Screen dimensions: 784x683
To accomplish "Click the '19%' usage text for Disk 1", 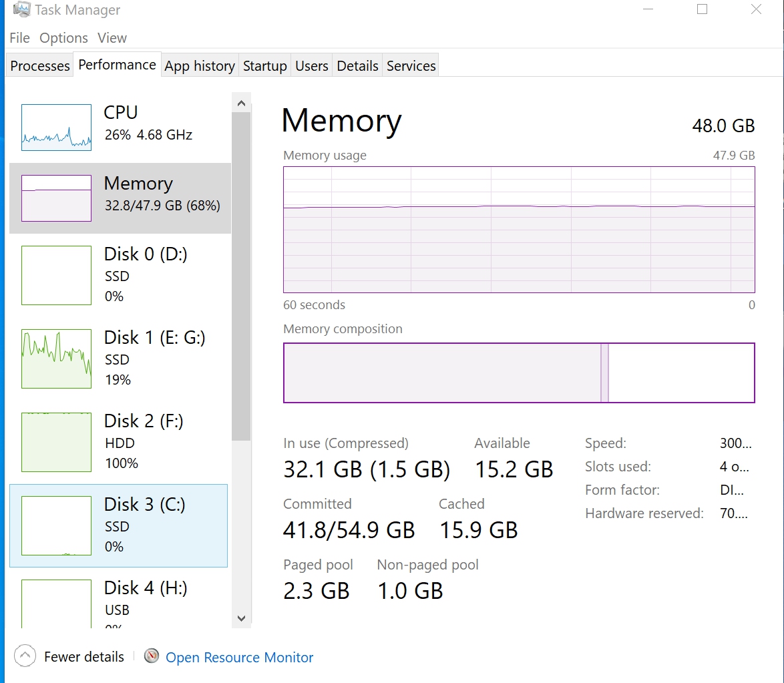I will click(118, 379).
